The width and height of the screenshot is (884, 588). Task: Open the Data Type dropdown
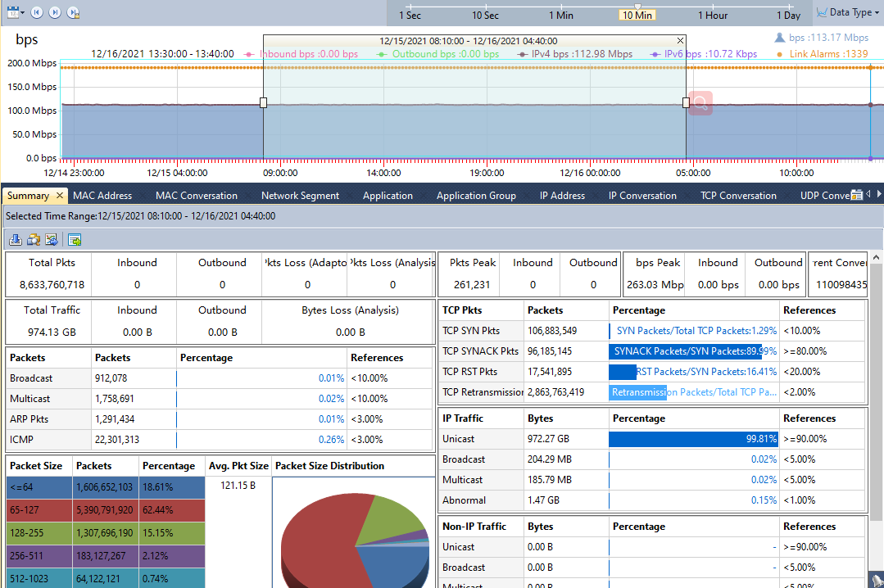click(850, 12)
